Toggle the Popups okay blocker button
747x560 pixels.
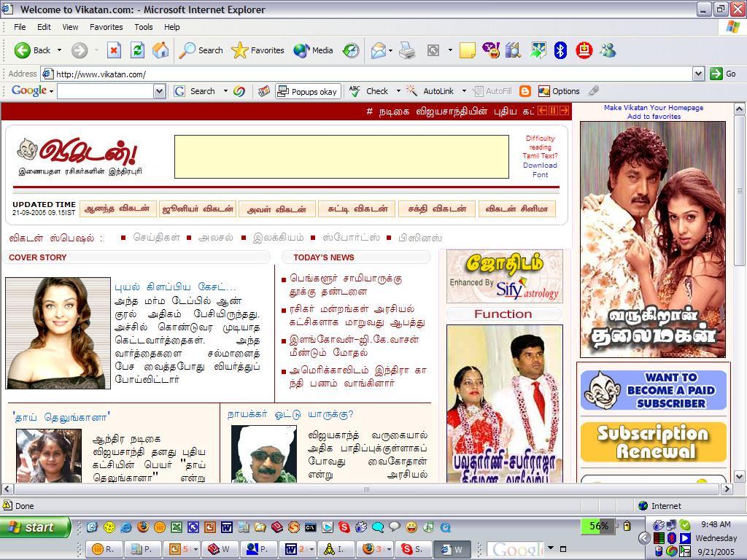click(x=307, y=91)
